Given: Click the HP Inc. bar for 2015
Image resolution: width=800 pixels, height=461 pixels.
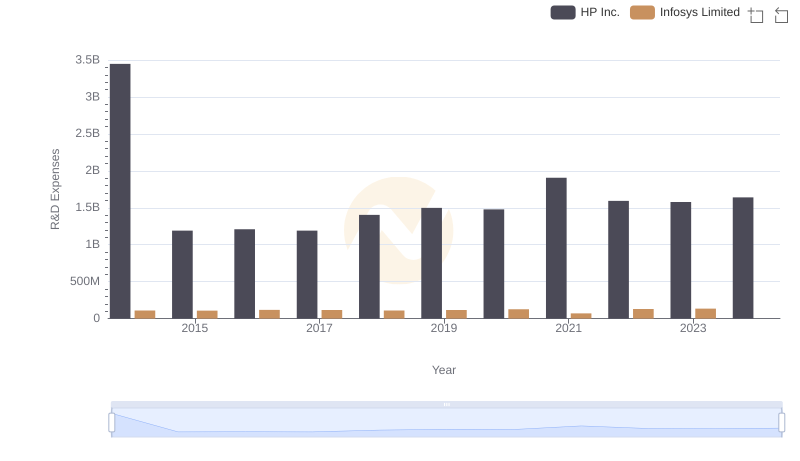Looking at the screenshot, I should pos(182,274).
